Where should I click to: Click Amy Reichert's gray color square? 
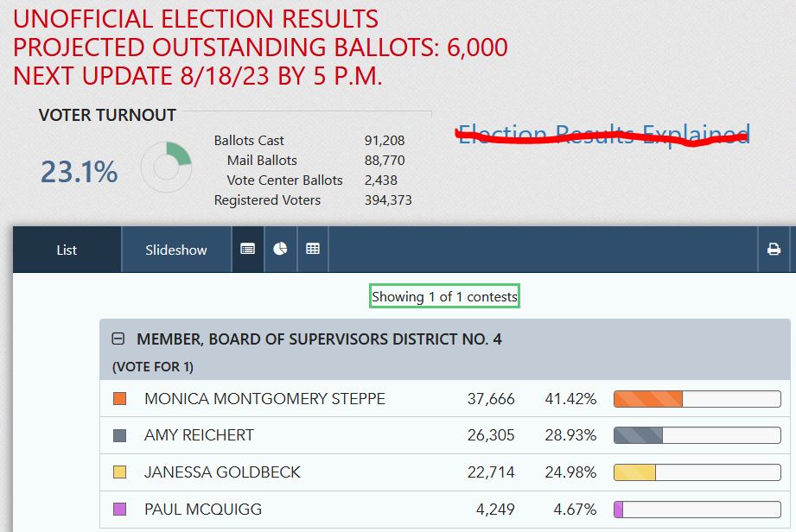[120, 435]
